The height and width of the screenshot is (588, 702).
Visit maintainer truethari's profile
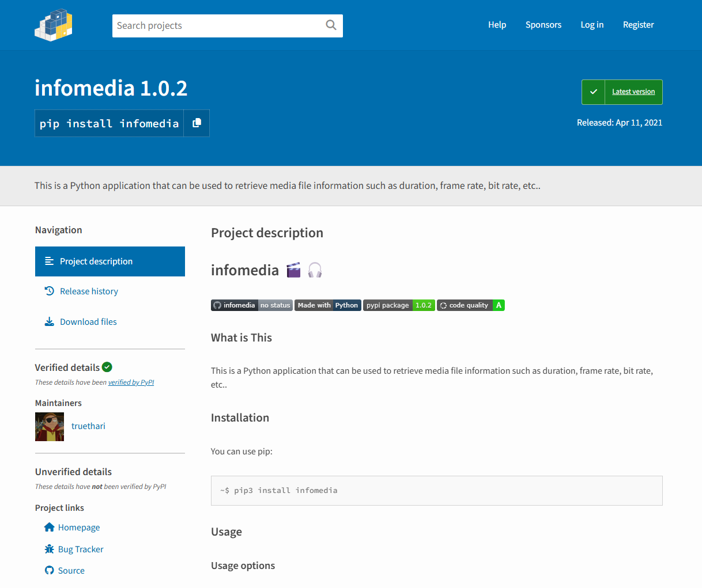[x=88, y=426]
